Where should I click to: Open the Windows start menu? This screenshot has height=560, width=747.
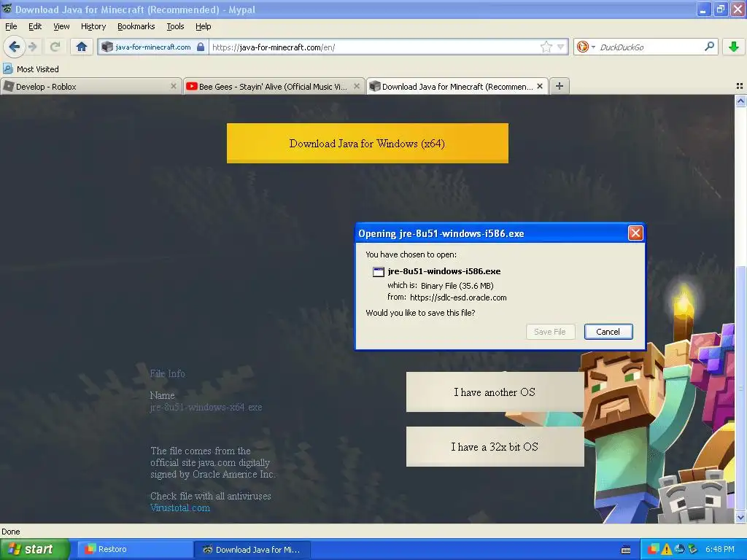coord(34,549)
